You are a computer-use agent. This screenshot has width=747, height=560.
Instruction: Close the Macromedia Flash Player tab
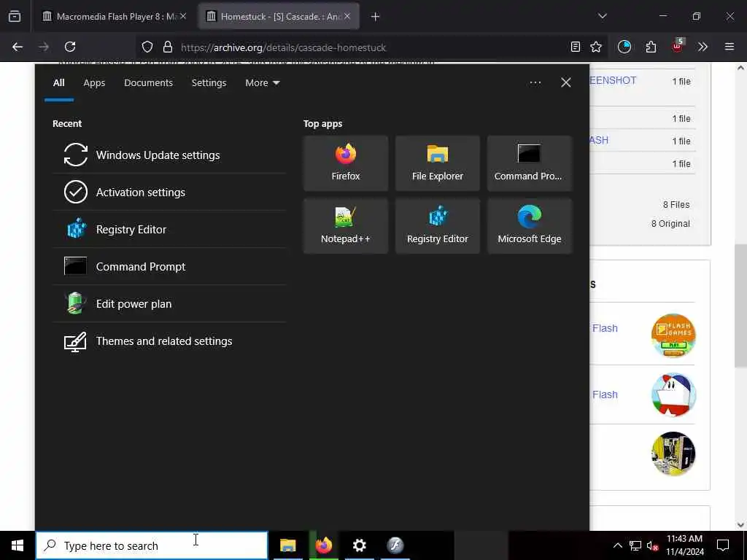(x=183, y=16)
